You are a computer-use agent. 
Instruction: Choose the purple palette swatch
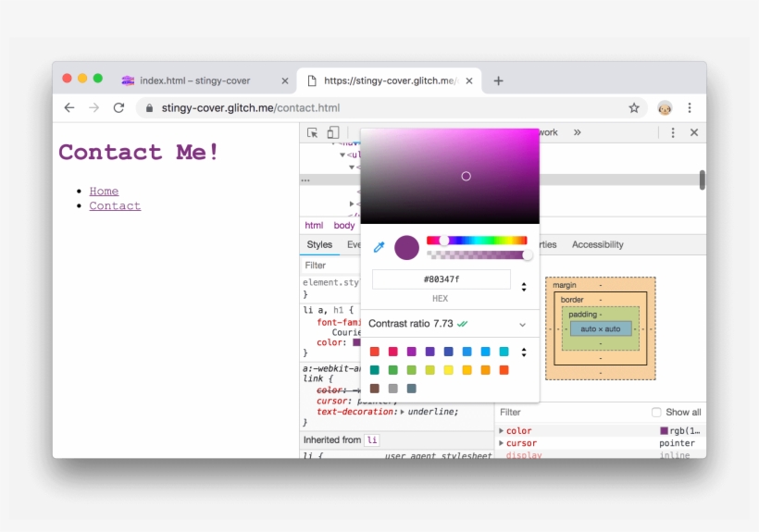412,352
